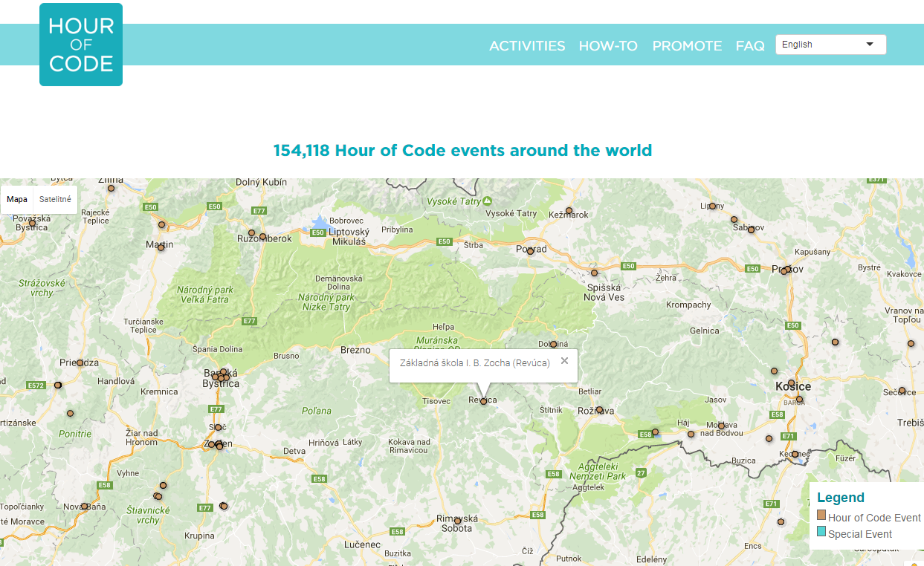Open the ACTIVITIES menu item
This screenshot has height=566, width=924.
[527, 46]
